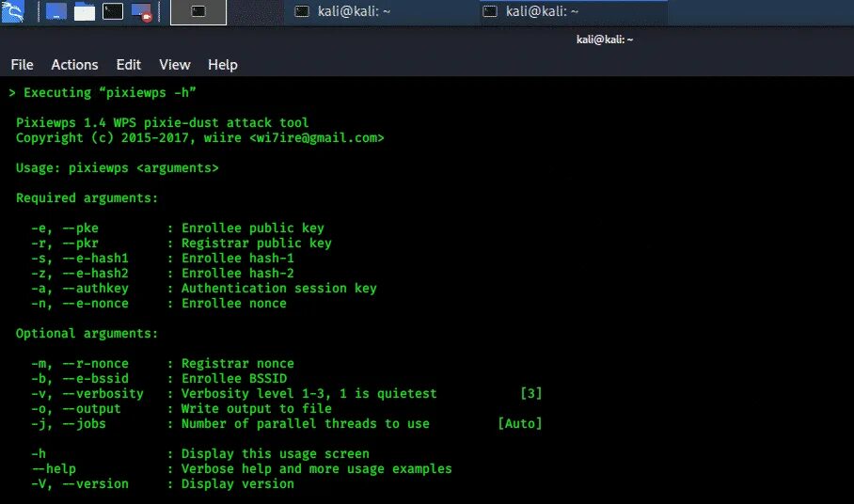Open the Kali dragon applications menu
Image resolution: width=854 pixels, height=504 pixels.
13,11
